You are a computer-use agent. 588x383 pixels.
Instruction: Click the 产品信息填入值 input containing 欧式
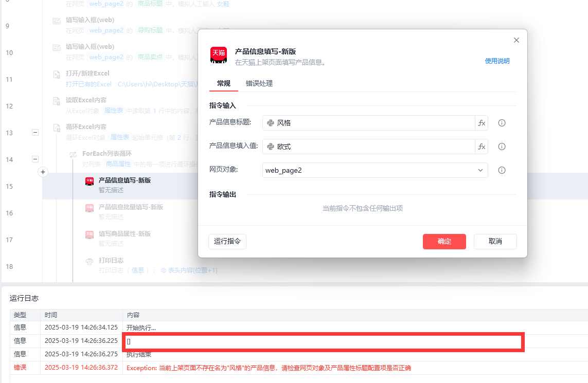click(x=369, y=147)
